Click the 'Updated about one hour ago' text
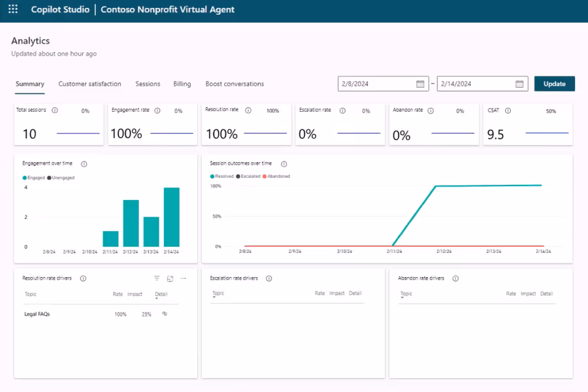The height and width of the screenshot is (392, 588). click(x=54, y=54)
